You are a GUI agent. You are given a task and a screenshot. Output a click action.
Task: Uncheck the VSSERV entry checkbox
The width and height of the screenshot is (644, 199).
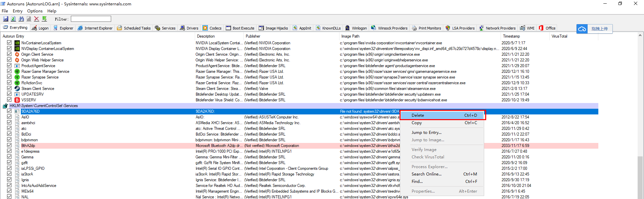click(9, 100)
